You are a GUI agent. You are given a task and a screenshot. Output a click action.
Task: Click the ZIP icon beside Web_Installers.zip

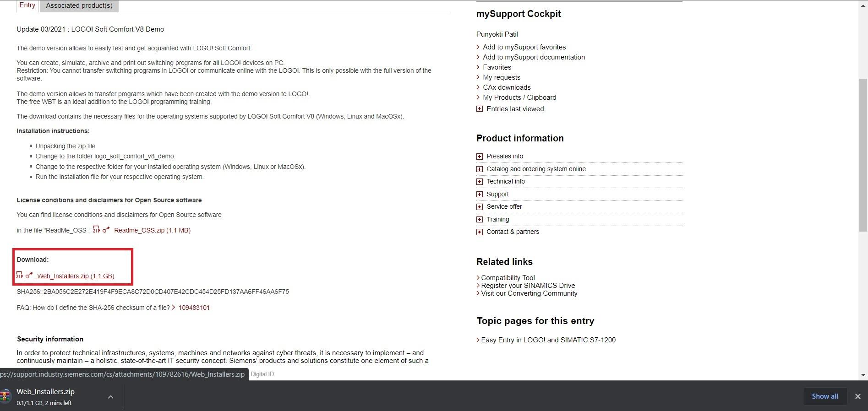point(19,275)
